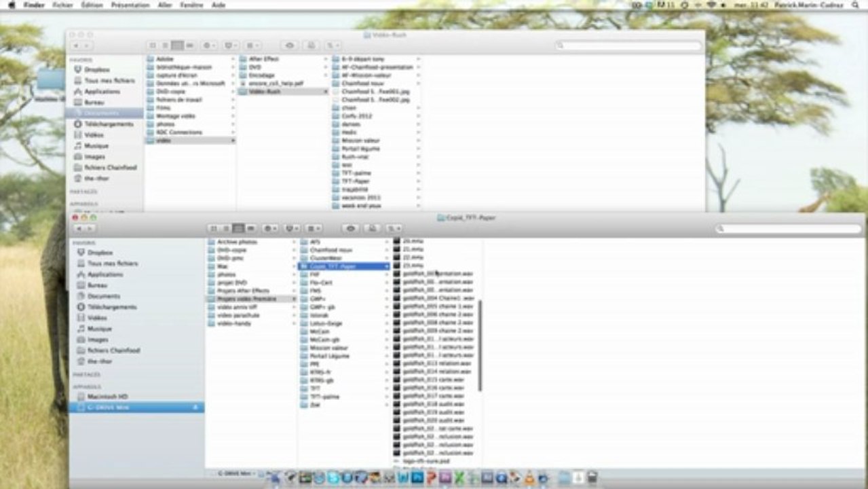
Task: Open the Aide menu
Action: pyautogui.click(x=219, y=5)
